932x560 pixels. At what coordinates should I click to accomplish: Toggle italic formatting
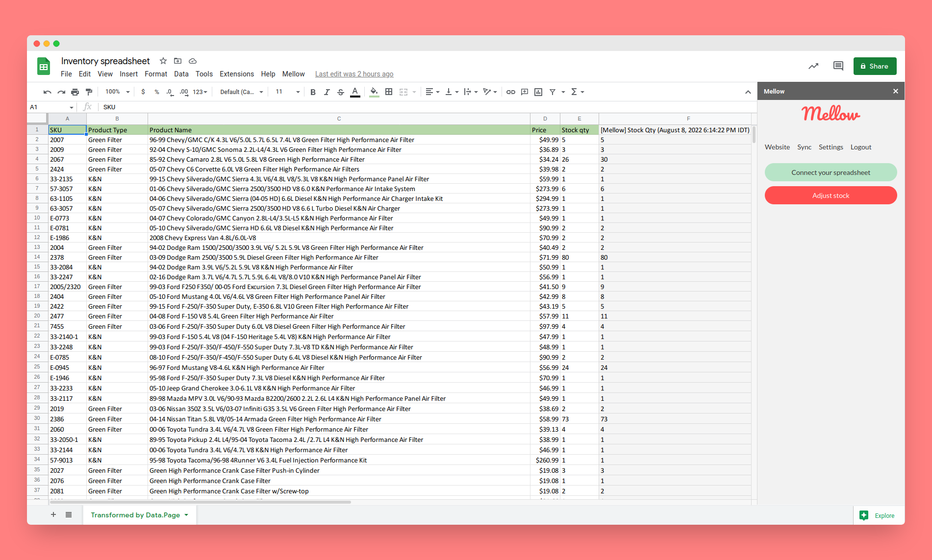(327, 92)
